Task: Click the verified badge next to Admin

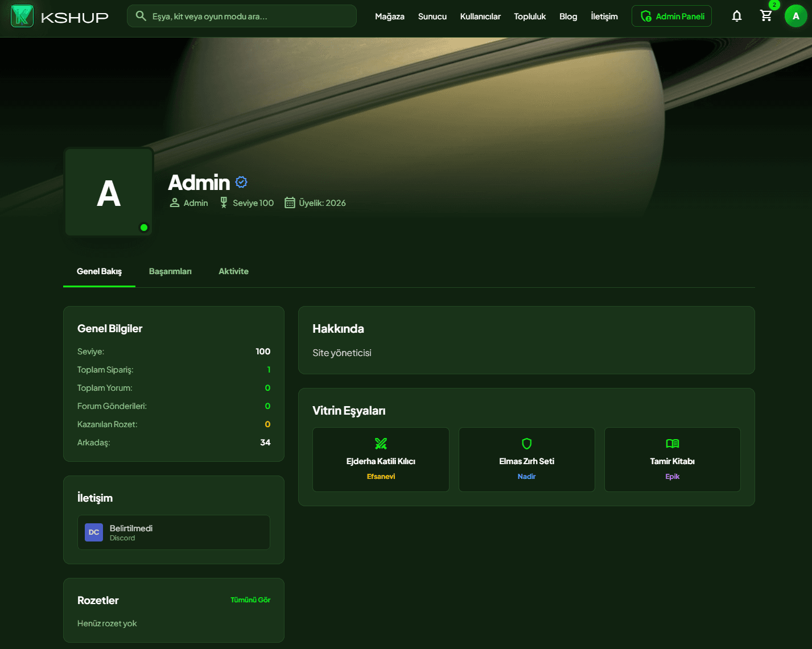Action: pyautogui.click(x=241, y=182)
